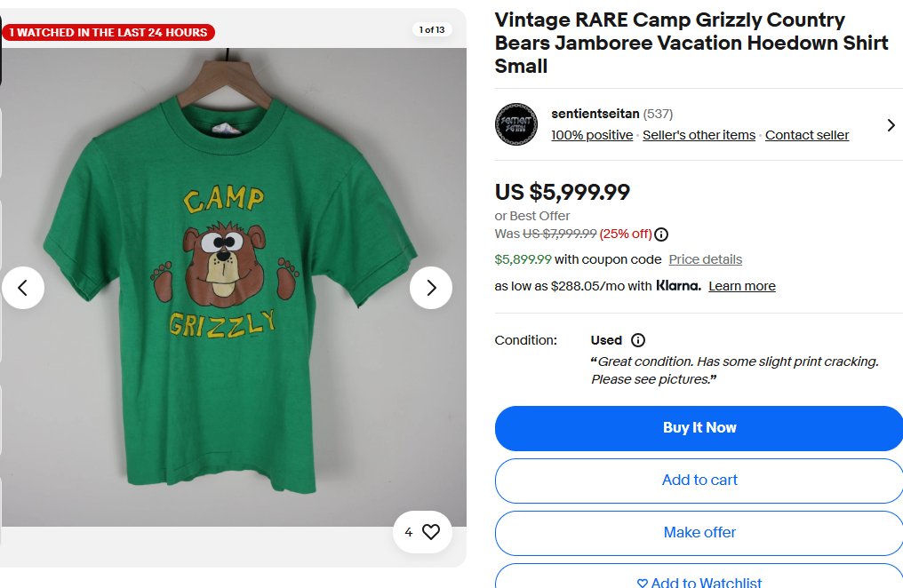The height and width of the screenshot is (588, 903).
Task: Click Learn more about Klarna financing
Action: click(x=742, y=286)
